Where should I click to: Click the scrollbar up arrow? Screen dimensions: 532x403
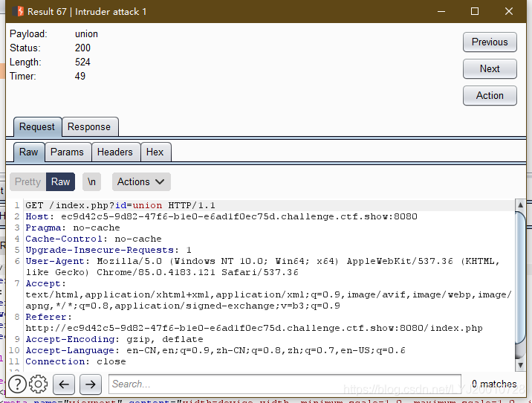(520, 204)
